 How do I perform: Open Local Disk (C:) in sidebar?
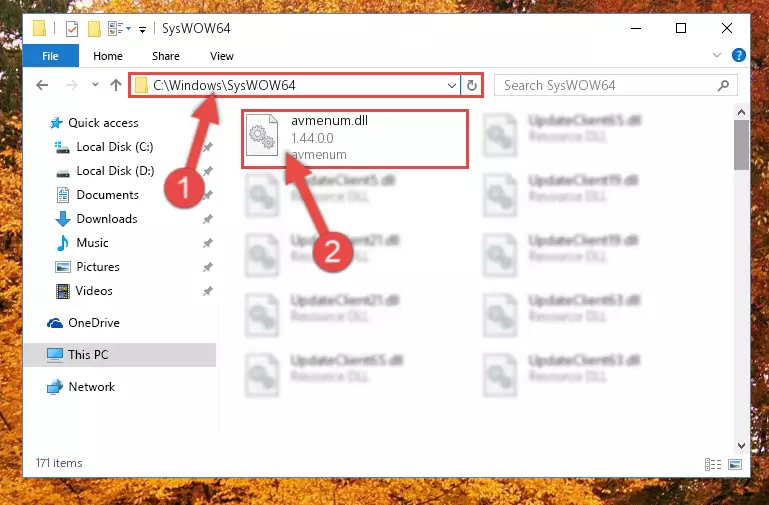[x=103, y=147]
